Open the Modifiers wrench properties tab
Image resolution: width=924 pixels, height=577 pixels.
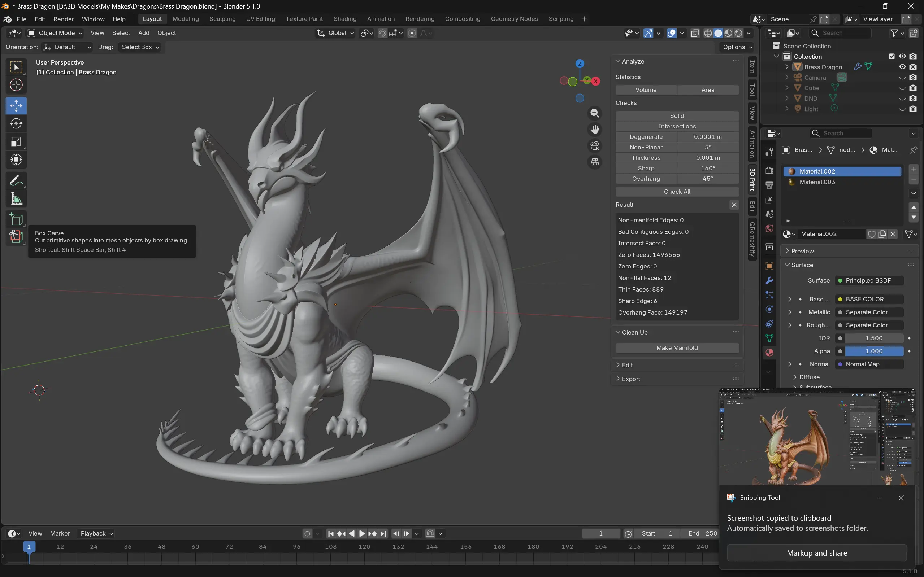pyautogui.click(x=769, y=280)
